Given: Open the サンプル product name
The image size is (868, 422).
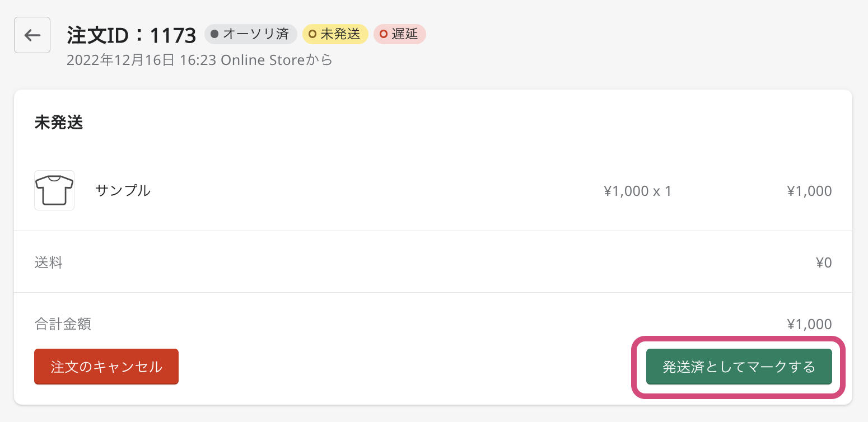Looking at the screenshot, I should [x=123, y=190].
